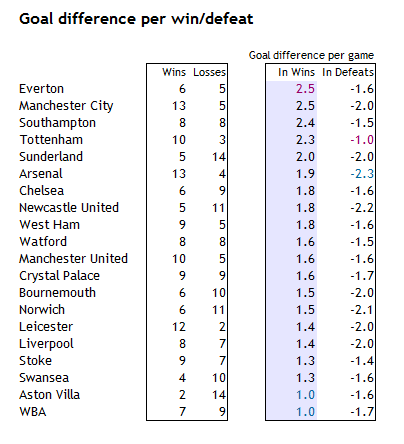Select Manchester City row label
The image size is (404, 444).
click(x=66, y=106)
